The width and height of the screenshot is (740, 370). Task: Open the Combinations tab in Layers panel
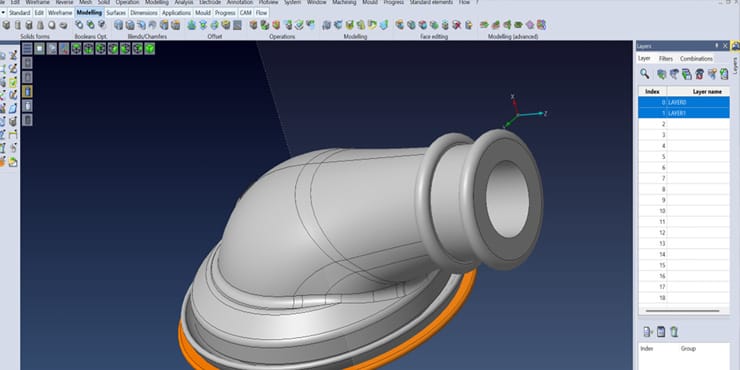[x=696, y=59]
